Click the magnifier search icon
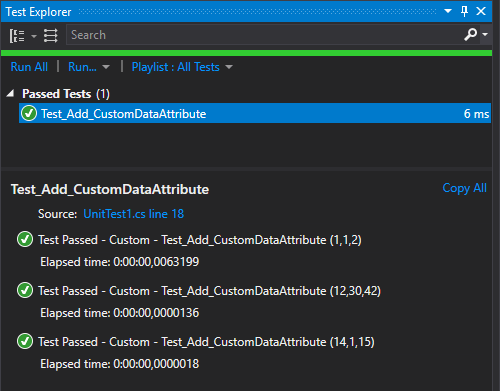 pyautogui.click(x=470, y=34)
